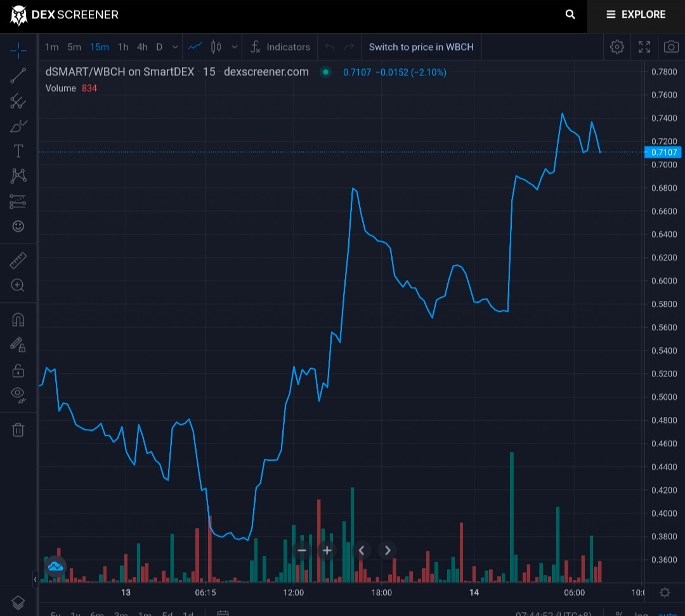Click the 18:00 time axis label
The height and width of the screenshot is (616, 685).
point(381,593)
